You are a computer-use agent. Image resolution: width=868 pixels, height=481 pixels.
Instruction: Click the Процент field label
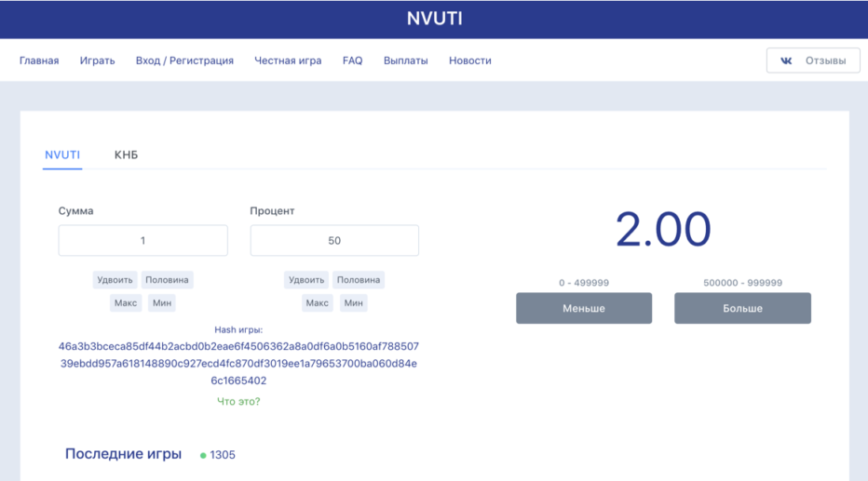(272, 210)
